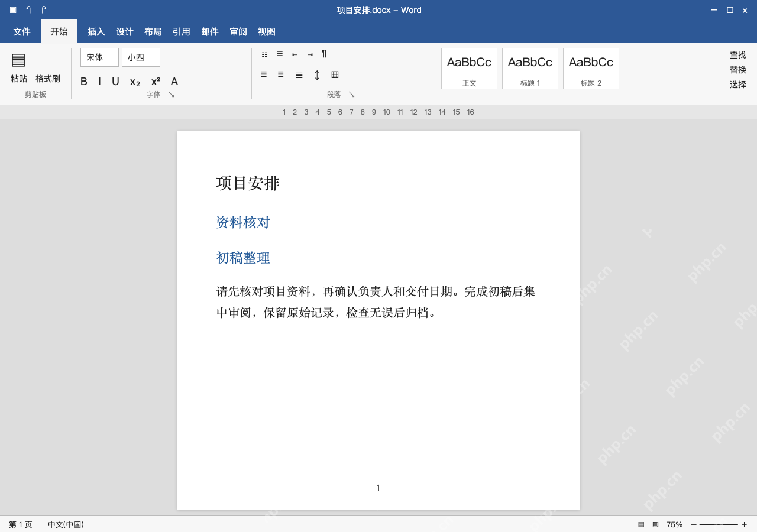Zoom out with the minus icon
757x532 pixels.
coord(694,524)
